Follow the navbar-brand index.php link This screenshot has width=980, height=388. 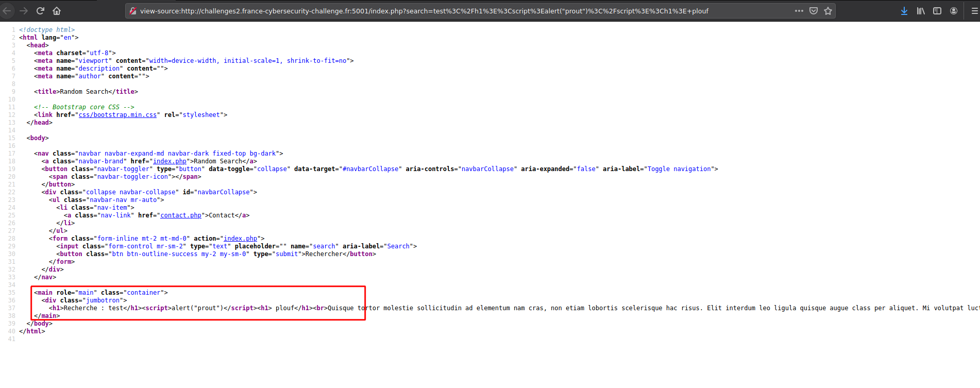(x=170, y=161)
